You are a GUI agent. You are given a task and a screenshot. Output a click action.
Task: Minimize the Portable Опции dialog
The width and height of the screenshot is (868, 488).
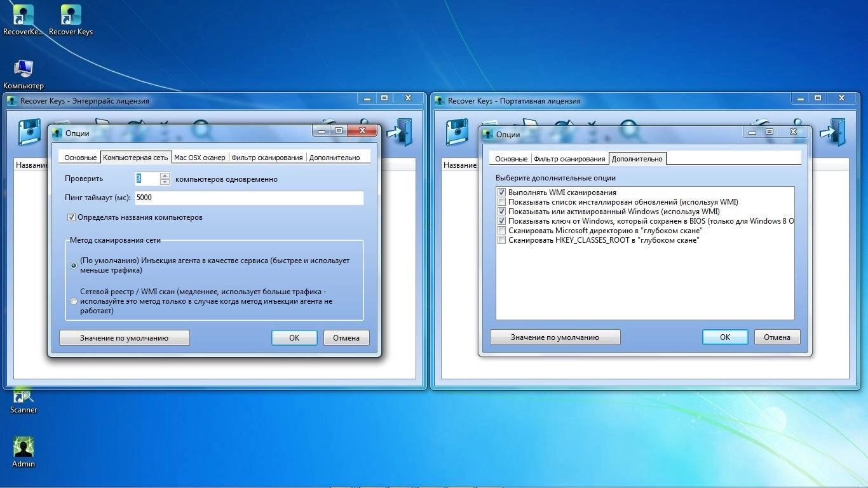click(752, 131)
